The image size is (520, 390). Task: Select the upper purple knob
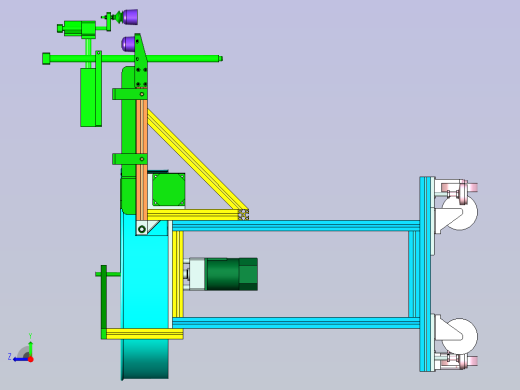point(130,17)
